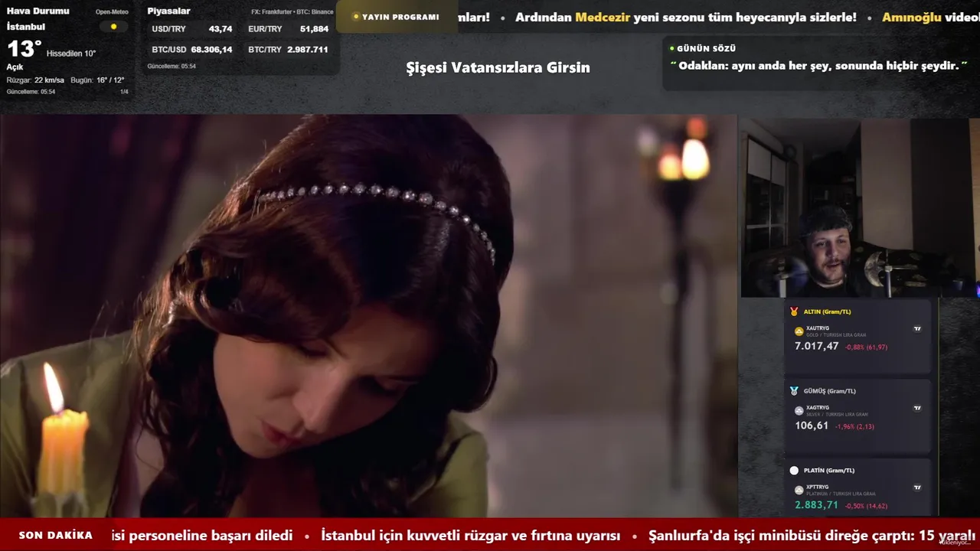980x551 pixels.
Task: Click the EUR/TRY rate 51,884
Action: (315, 29)
